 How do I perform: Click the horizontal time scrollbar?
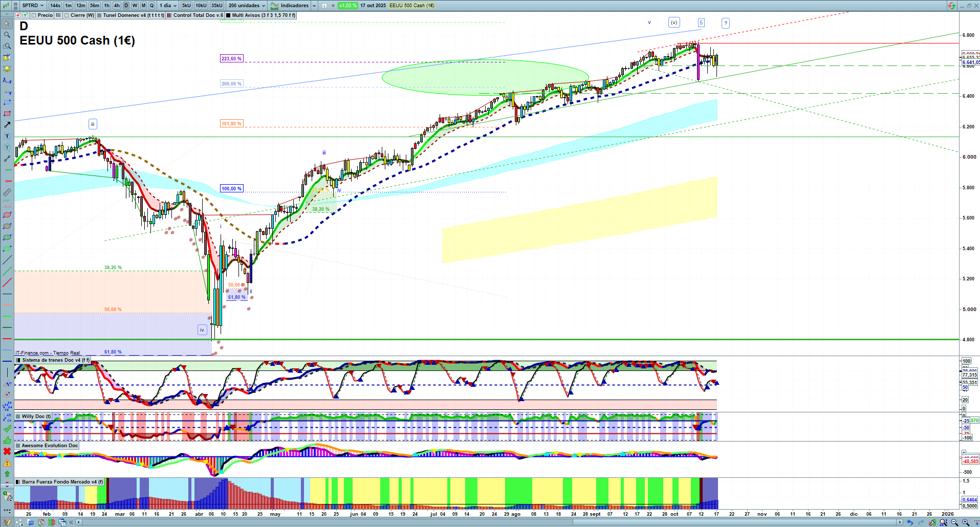click(x=489, y=522)
